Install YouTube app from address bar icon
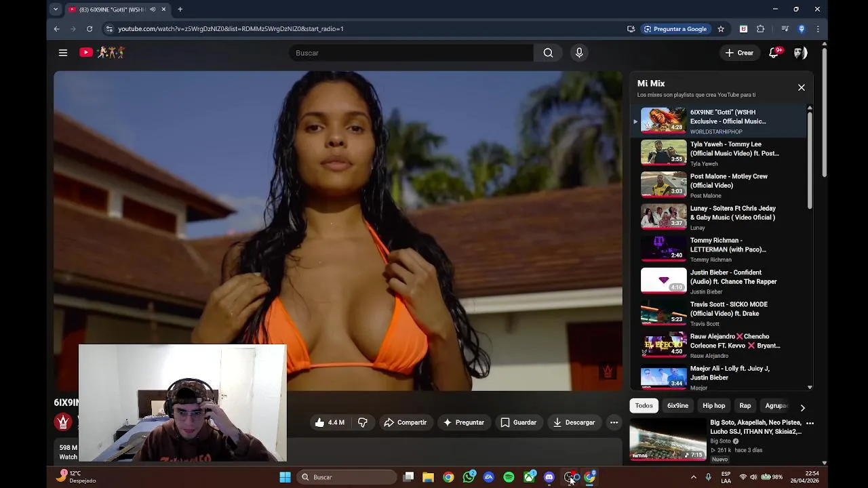This screenshot has width=868, height=488. click(x=631, y=29)
